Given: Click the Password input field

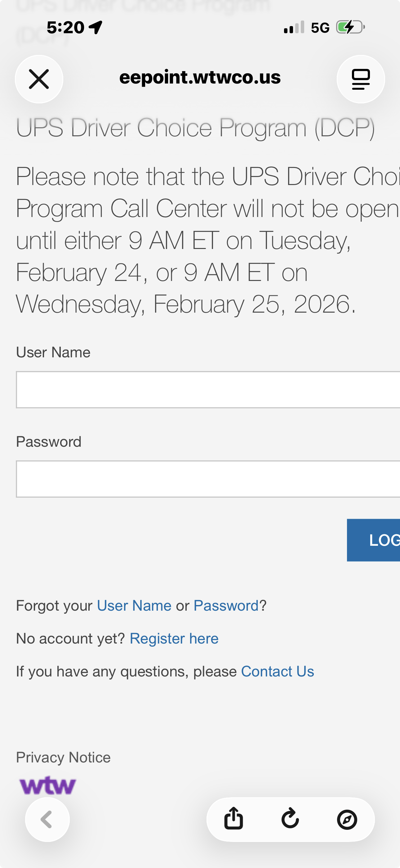Looking at the screenshot, I should point(208,479).
